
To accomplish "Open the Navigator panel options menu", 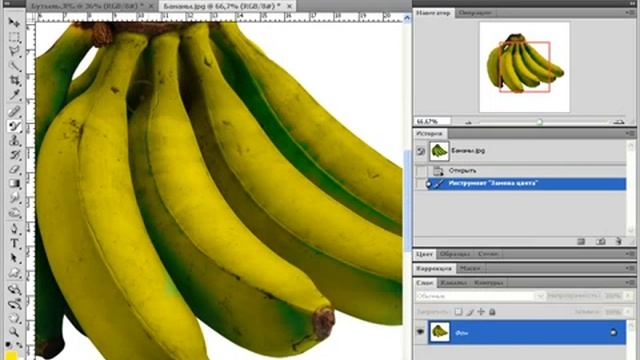I will [631, 13].
